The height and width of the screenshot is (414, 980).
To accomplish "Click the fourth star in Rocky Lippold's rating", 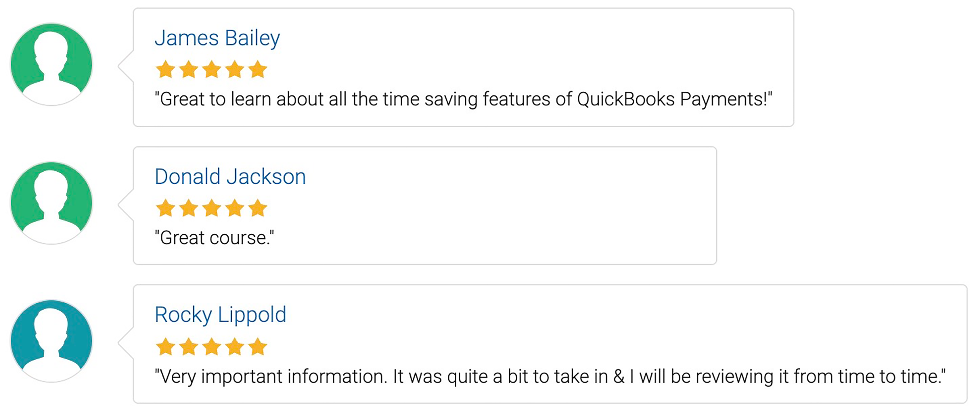I will pos(235,346).
